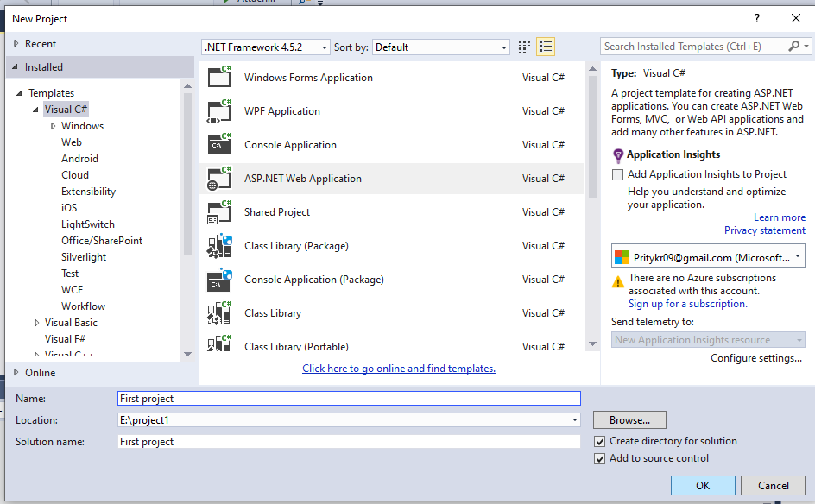Open the Learn more link
The image size is (815, 504).
(779, 217)
